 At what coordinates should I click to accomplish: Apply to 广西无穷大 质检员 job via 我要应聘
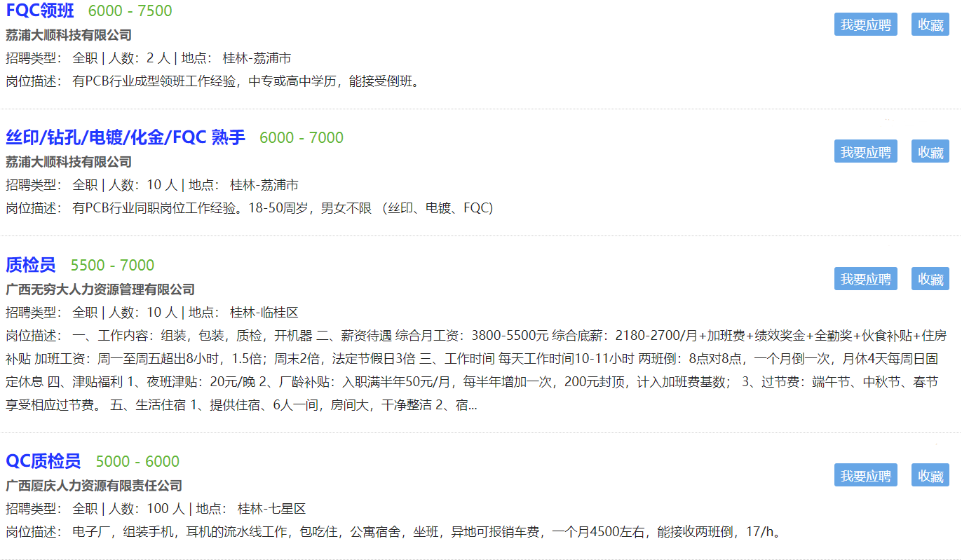(865, 278)
